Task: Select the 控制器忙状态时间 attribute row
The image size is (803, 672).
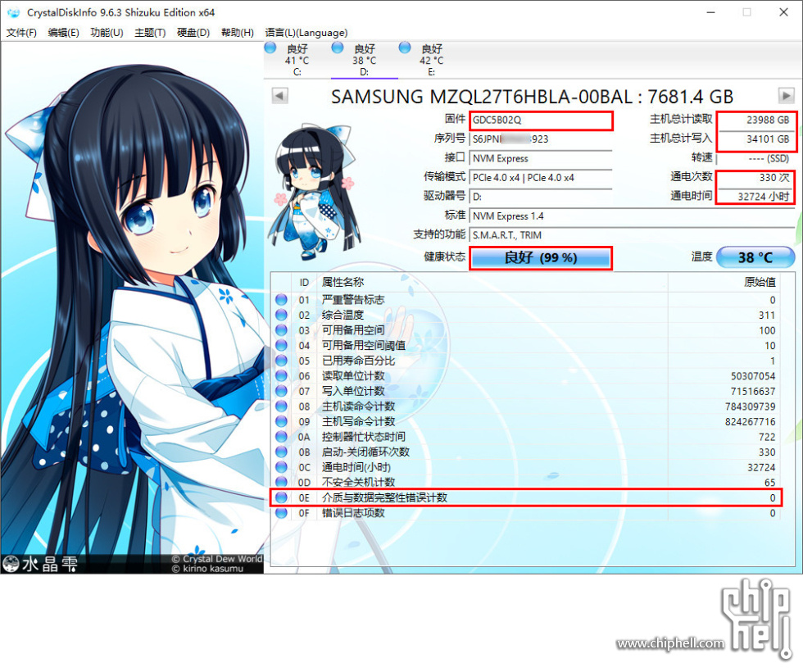Action: coord(525,437)
